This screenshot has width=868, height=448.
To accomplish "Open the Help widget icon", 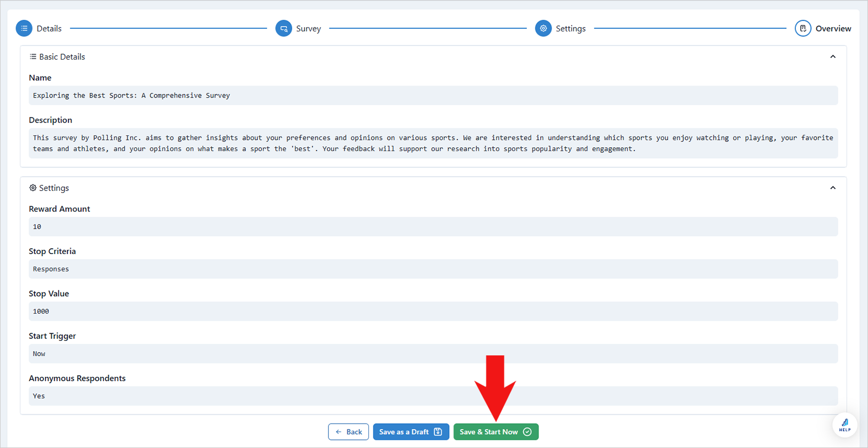I will click(x=845, y=425).
